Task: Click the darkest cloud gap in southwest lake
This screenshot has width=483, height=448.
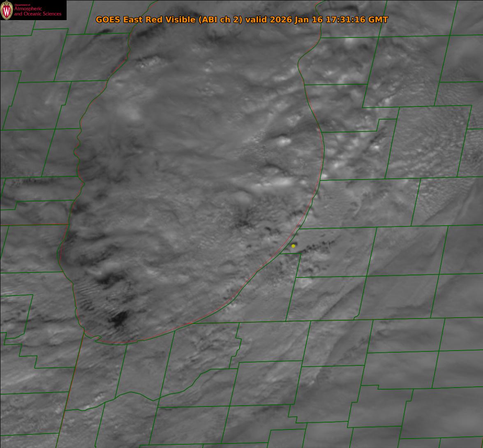Action: click(x=120, y=319)
